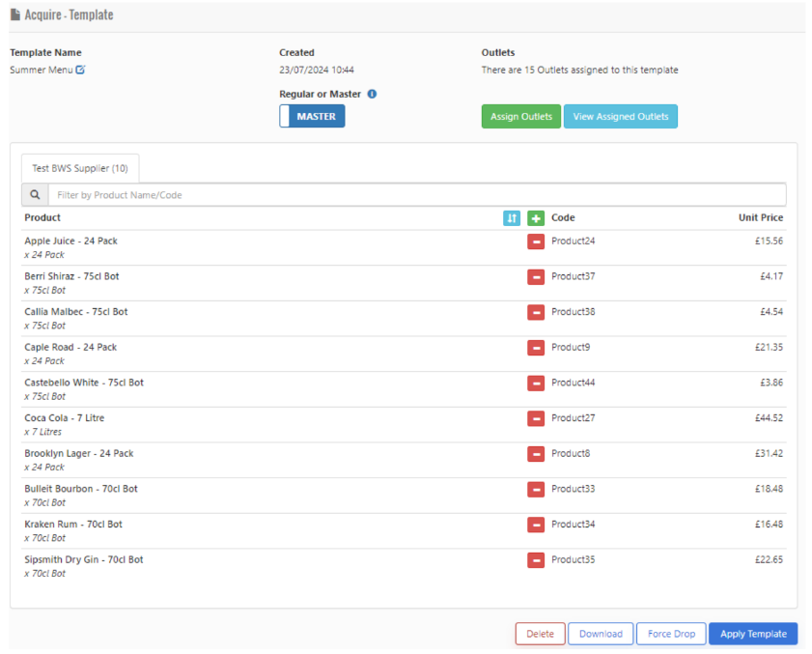This screenshot has height=654, width=812.
Task: Click the green add product plus icon
Action: 536,218
